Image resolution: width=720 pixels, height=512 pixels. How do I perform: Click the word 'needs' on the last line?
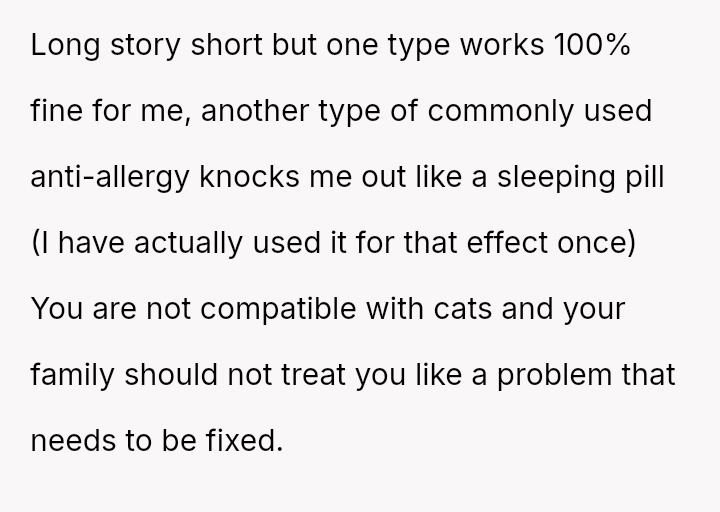pyautogui.click(x=73, y=441)
